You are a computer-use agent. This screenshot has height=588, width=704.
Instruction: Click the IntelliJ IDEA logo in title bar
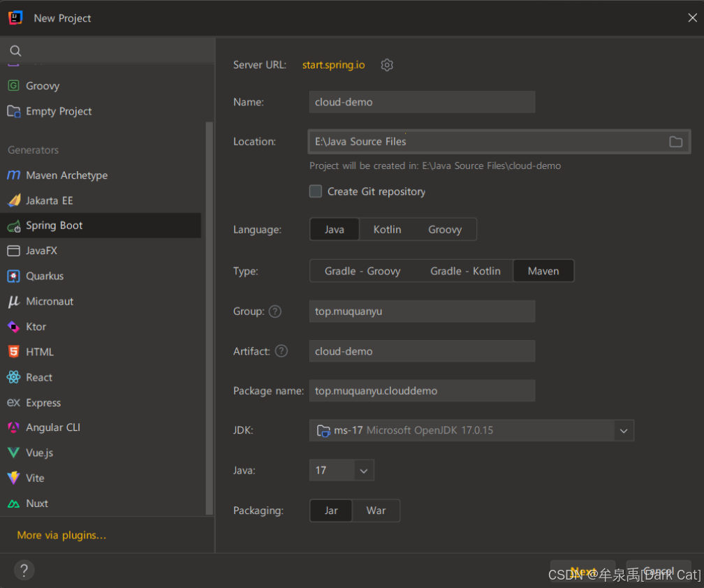pyautogui.click(x=15, y=18)
